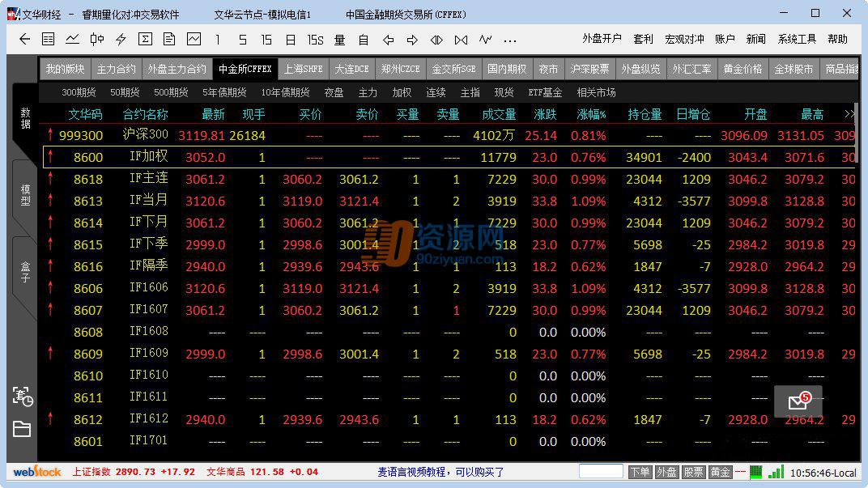Viewport: 868px width, 488px height.
Task: Click the lightning flash-order icon
Action: pos(121,40)
